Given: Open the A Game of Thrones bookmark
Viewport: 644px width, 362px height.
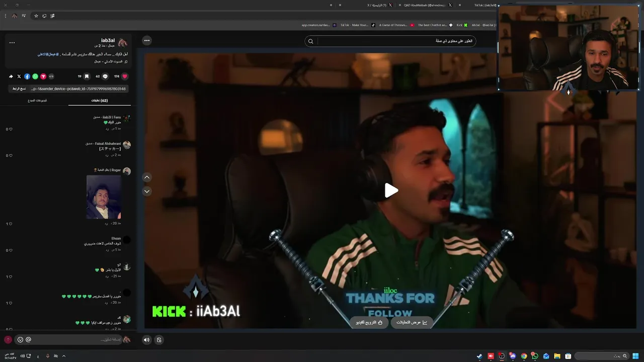Looking at the screenshot, I should click(x=397, y=25).
